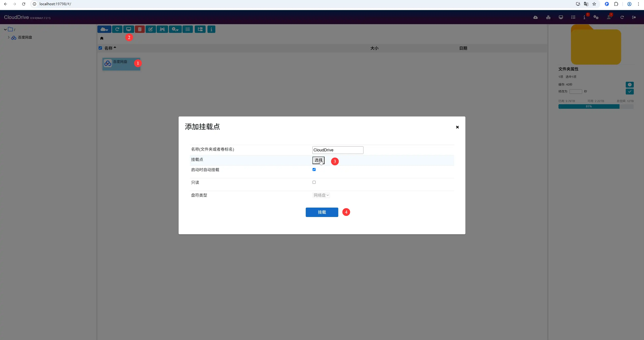Open the browser extensions puzzle icon

point(616,4)
